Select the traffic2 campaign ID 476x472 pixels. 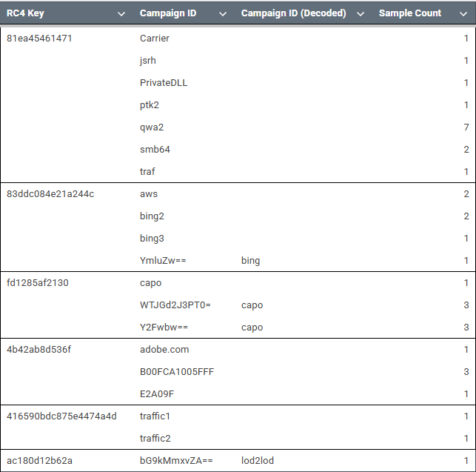[155, 439]
